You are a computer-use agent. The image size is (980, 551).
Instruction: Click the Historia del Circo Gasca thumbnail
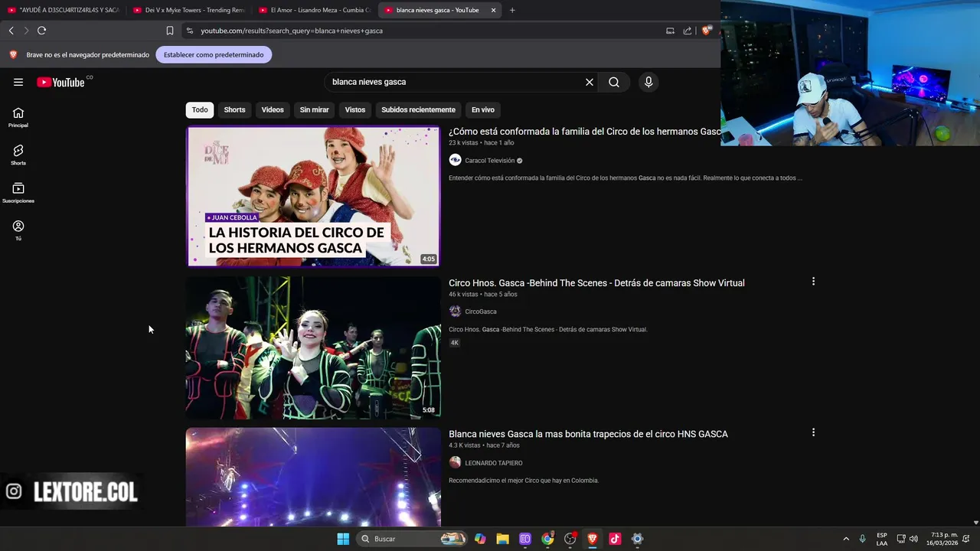(x=313, y=197)
